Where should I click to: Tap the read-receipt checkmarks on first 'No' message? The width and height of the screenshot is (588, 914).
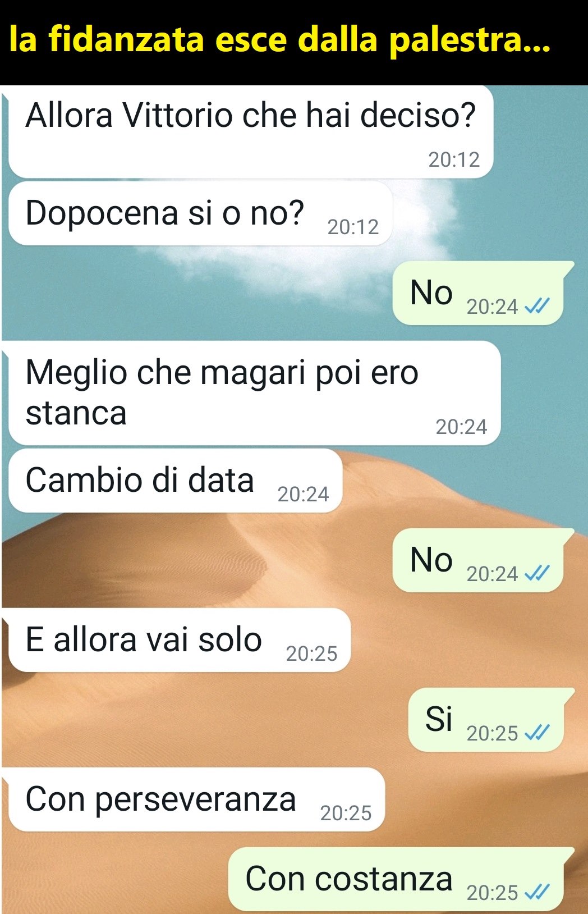536,307
